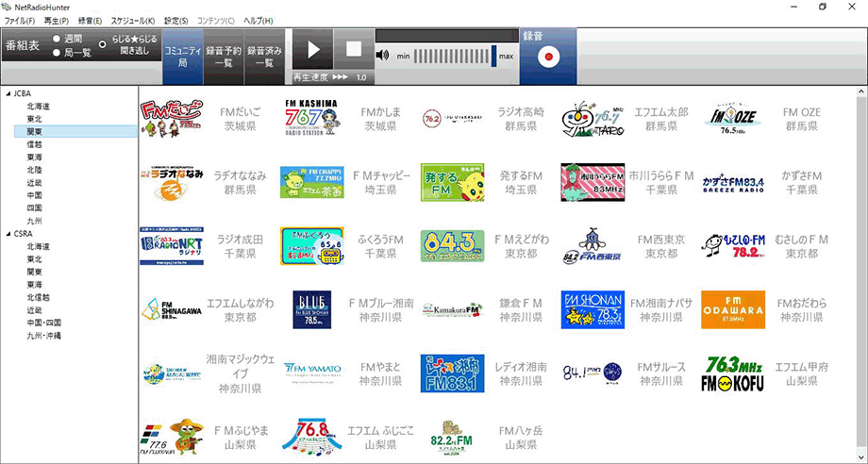Image resolution: width=868 pixels, height=464 pixels.
Task: Click the FMだいご station logo
Action: (172, 118)
